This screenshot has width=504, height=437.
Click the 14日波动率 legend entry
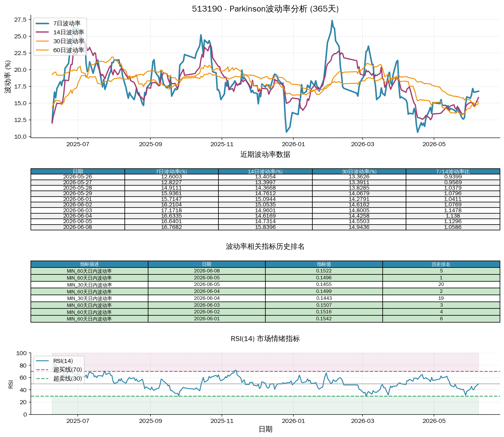click(60, 32)
